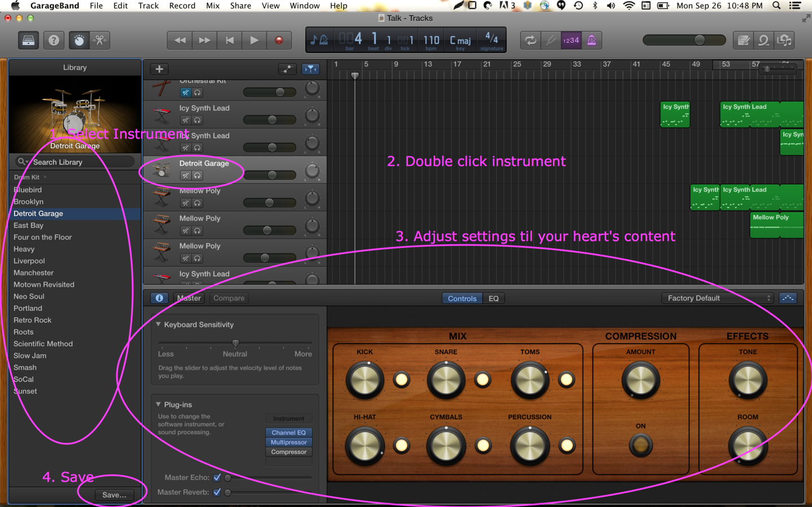The image size is (812, 507).
Task: Open the Mix menu
Action: [212, 6]
